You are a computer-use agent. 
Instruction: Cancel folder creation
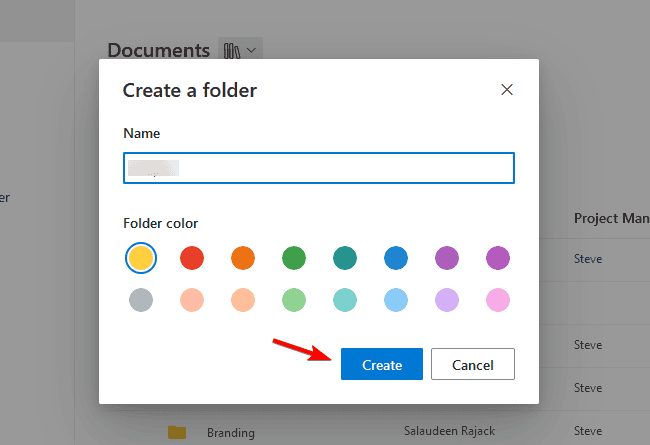coord(472,365)
